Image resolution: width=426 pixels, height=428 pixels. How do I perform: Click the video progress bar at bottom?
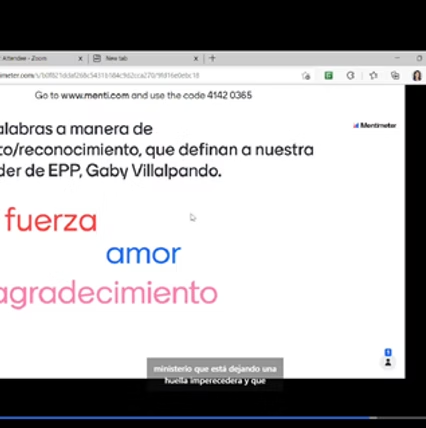click(213, 417)
